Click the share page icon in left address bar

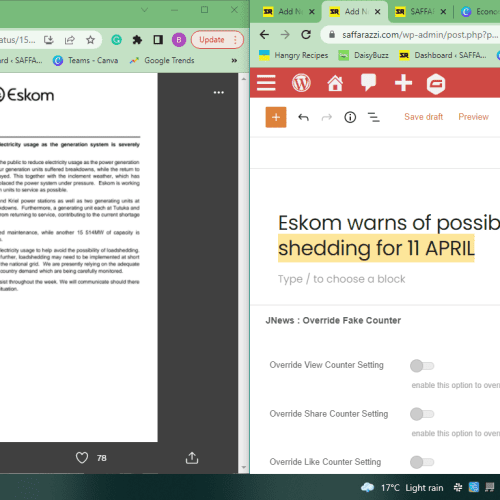pyautogui.click(x=70, y=40)
